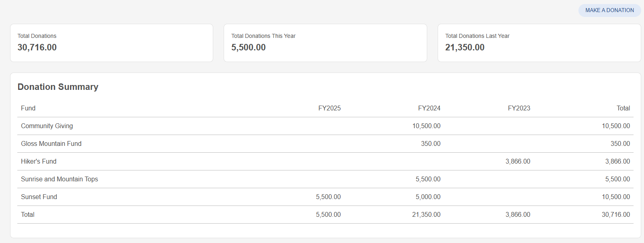Image resolution: width=644 pixels, height=243 pixels.
Task: Select the Hiker's Fund row name
Action: pyautogui.click(x=39, y=161)
